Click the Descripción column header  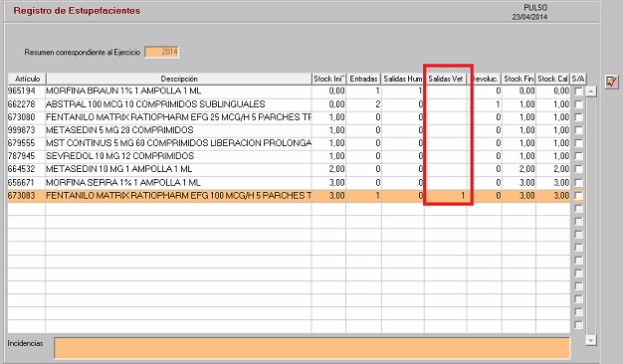[x=179, y=79]
